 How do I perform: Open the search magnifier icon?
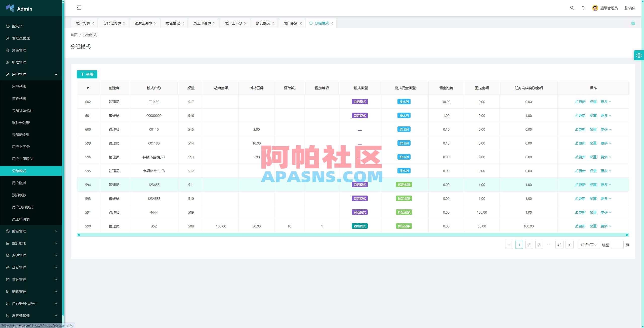[572, 8]
